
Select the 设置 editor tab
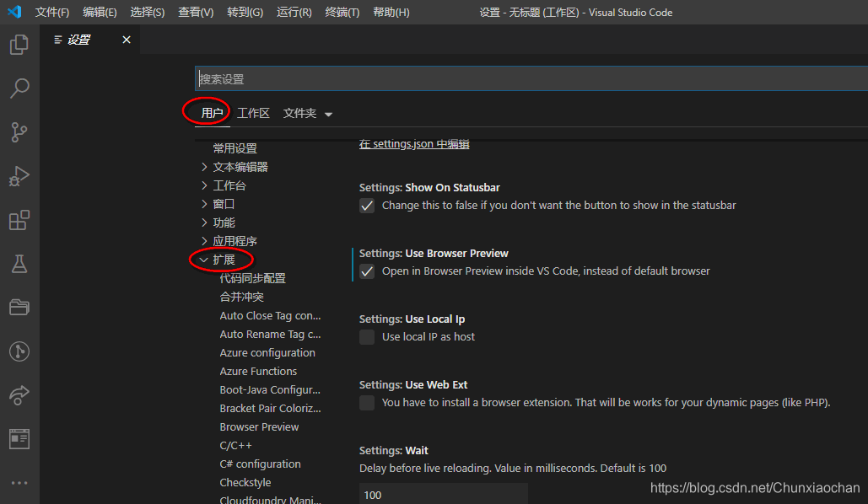click(x=78, y=40)
